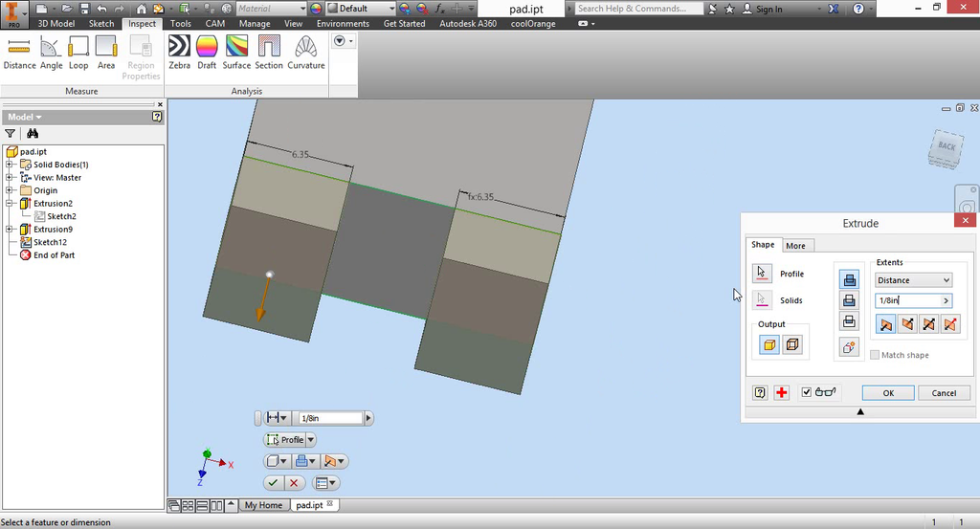
Task: Click the browser find binoculars icon
Action: [x=33, y=134]
